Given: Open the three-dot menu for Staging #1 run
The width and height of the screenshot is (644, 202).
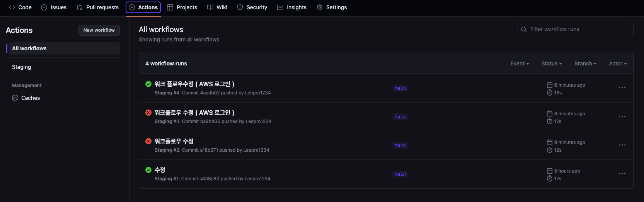Looking at the screenshot, I should coord(622,174).
